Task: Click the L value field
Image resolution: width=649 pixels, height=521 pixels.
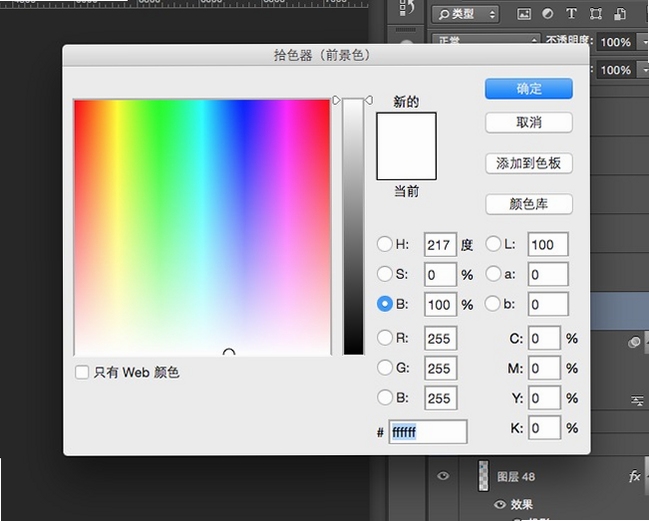Action: click(548, 245)
